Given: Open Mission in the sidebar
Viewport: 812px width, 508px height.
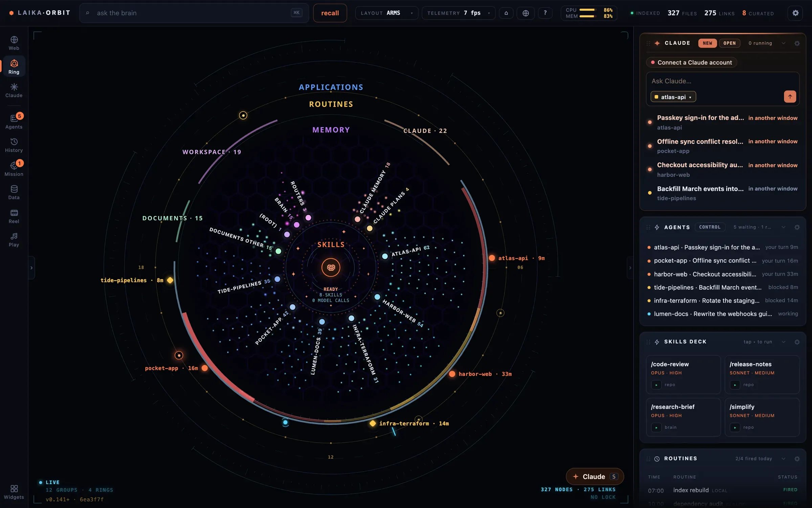Looking at the screenshot, I should (14, 169).
